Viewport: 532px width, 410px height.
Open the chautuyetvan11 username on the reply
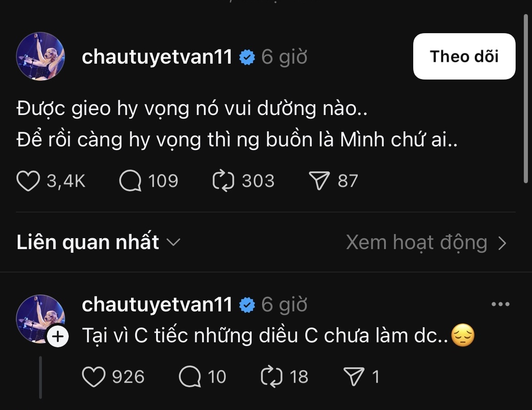tap(157, 305)
